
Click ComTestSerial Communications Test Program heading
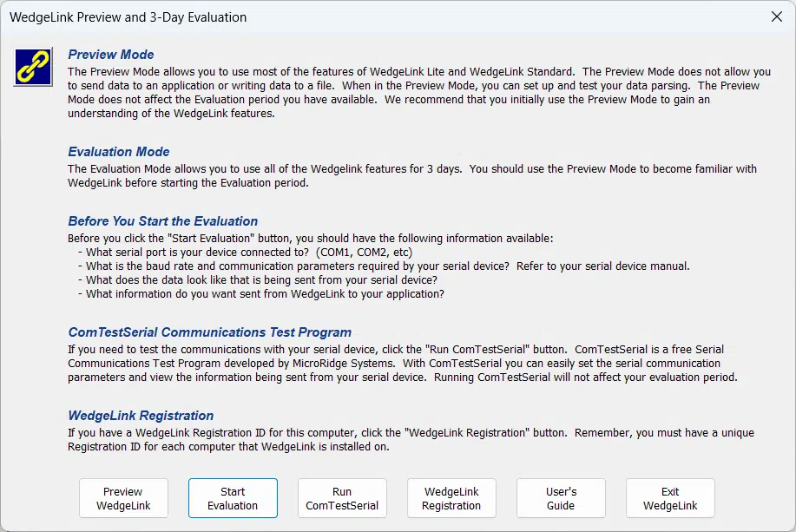click(x=210, y=332)
